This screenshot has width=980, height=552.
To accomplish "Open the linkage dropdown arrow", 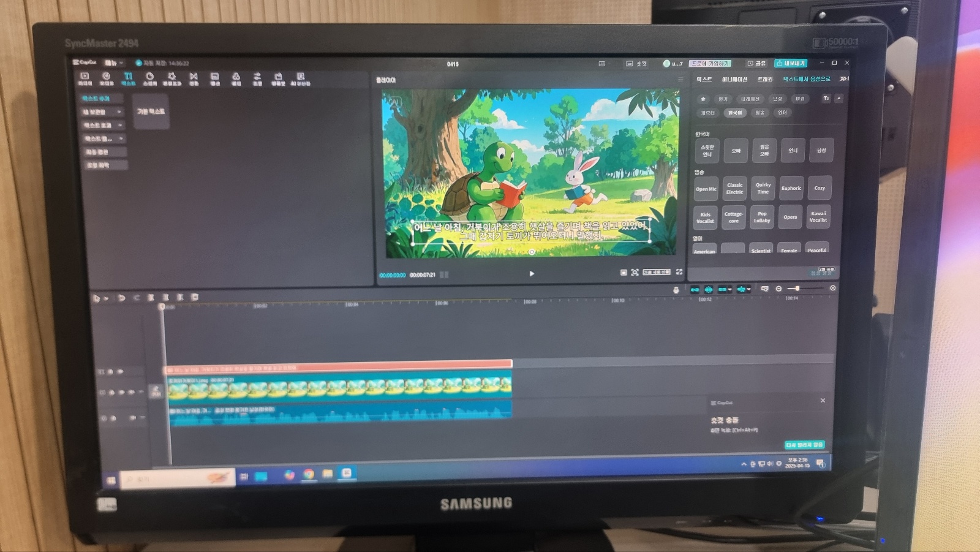I will (730, 289).
